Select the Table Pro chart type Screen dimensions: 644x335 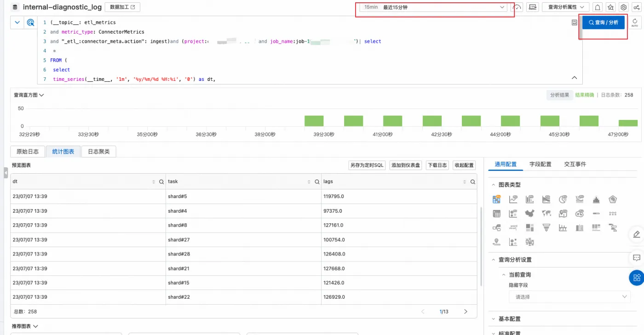[496, 199]
